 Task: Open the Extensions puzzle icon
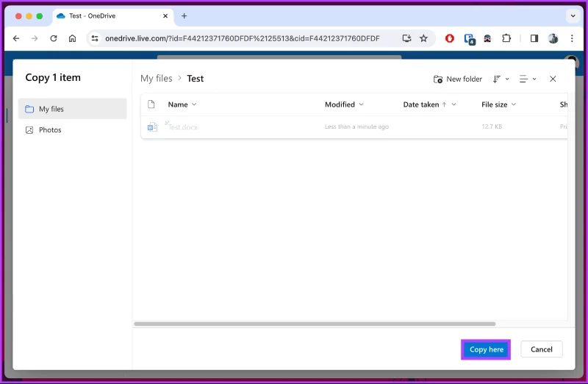click(506, 38)
